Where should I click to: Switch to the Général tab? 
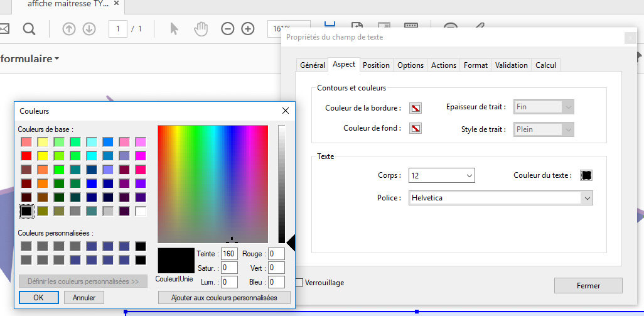pyautogui.click(x=313, y=65)
